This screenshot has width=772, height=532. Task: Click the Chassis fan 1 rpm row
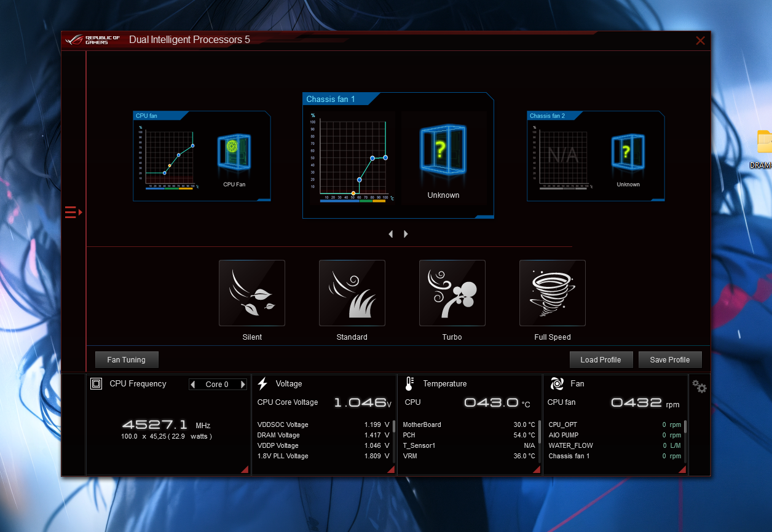click(615, 456)
